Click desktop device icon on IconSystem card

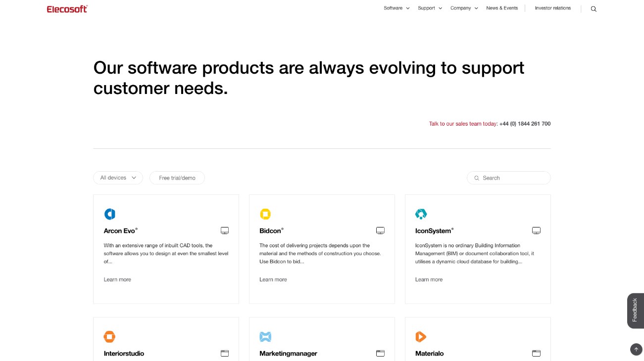[536, 231]
